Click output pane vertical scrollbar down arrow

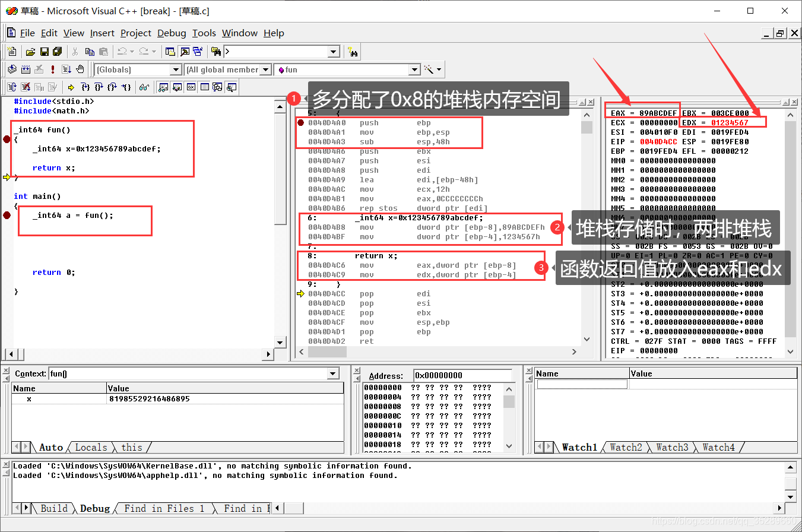point(790,496)
